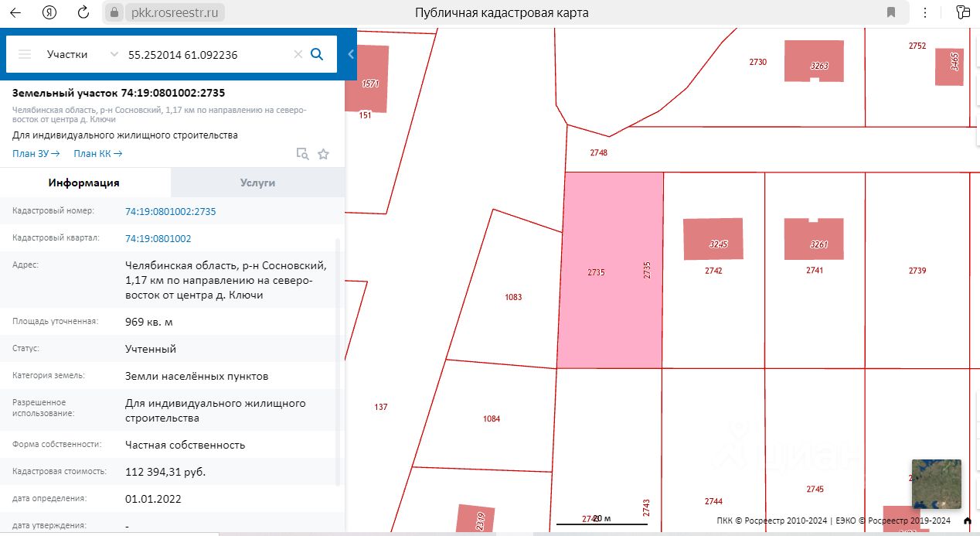The width and height of the screenshot is (980, 536).
Task: Open План ЗУ link
Action: coord(36,153)
